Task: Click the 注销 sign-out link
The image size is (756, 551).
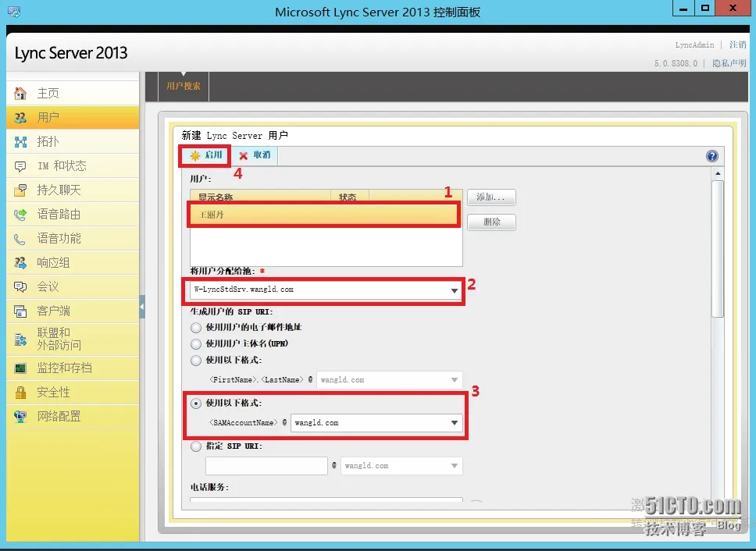Action: 738,44
